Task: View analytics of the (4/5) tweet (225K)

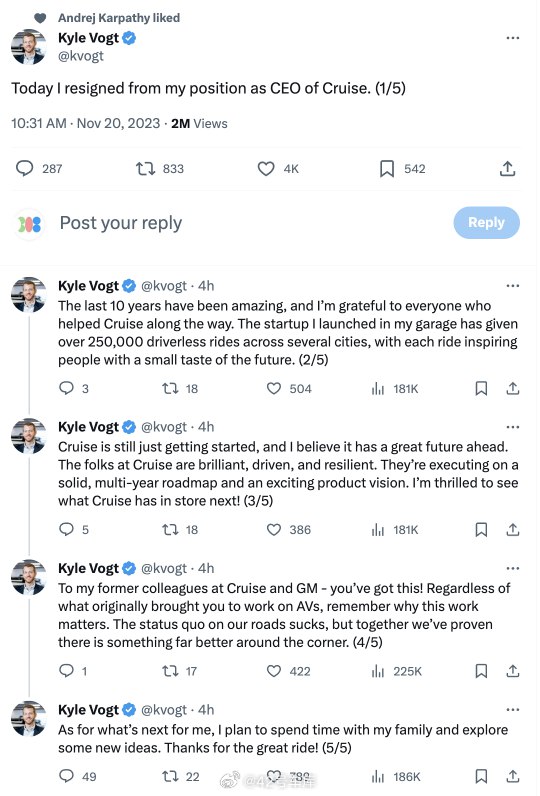Action: tap(378, 671)
